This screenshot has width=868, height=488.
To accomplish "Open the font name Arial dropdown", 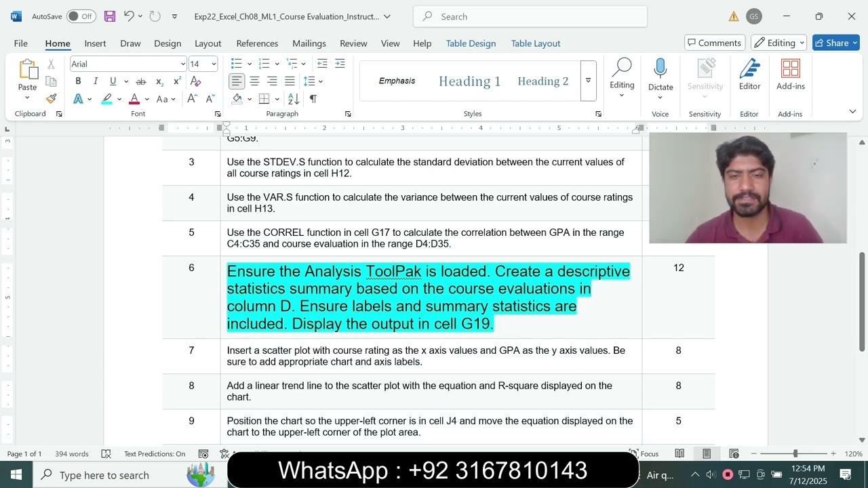I will click(x=182, y=64).
